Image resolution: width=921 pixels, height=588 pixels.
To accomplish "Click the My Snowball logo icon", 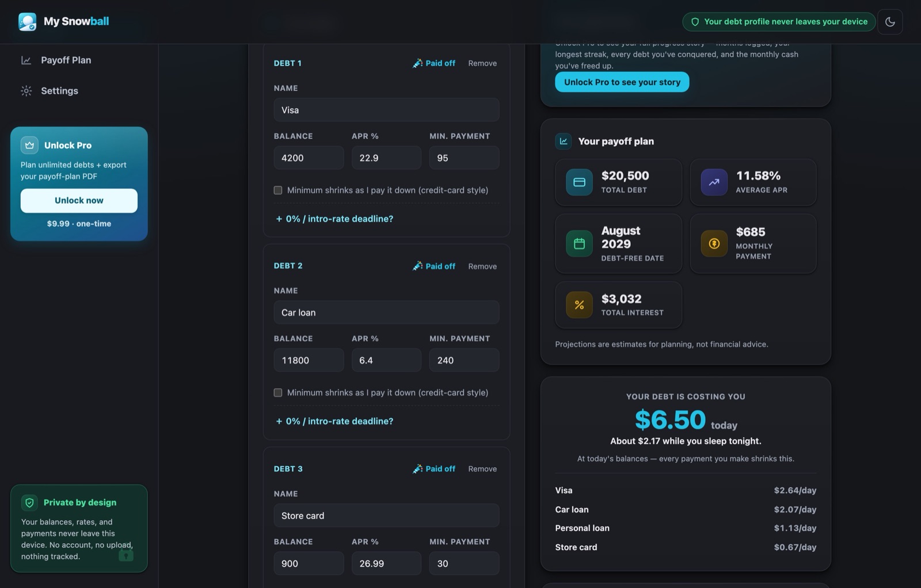I will point(27,22).
